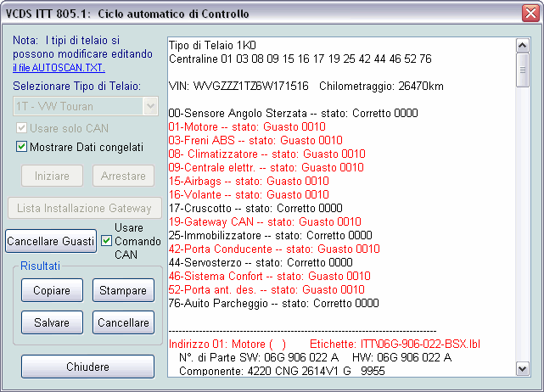Image resolution: width=544 pixels, height=392 pixels.
Task: Click the Chilometraggio: 26470km value
Action: (381, 86)
